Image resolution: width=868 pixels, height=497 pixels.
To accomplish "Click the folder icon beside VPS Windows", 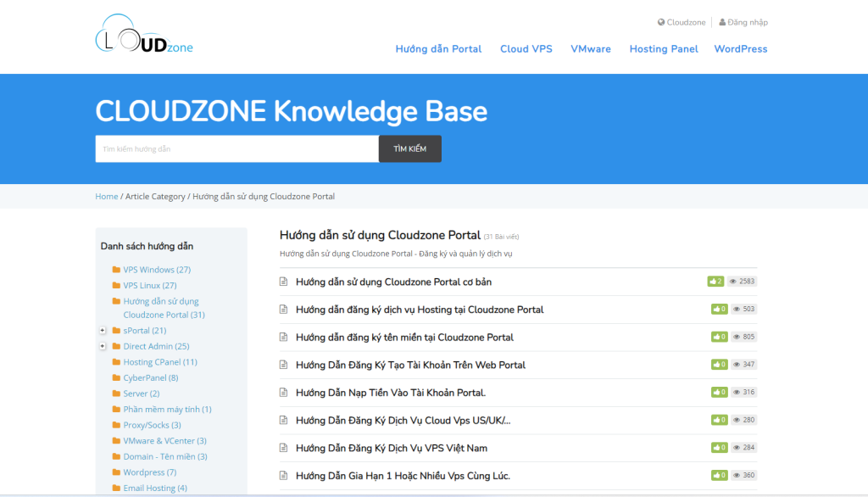I will 116,270.
